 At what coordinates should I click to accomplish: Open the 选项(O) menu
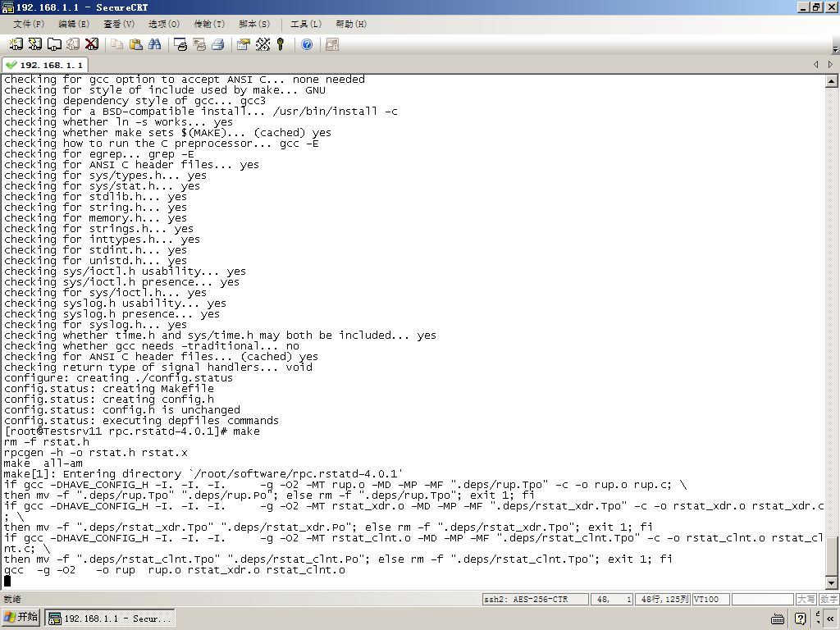[163, 24]
